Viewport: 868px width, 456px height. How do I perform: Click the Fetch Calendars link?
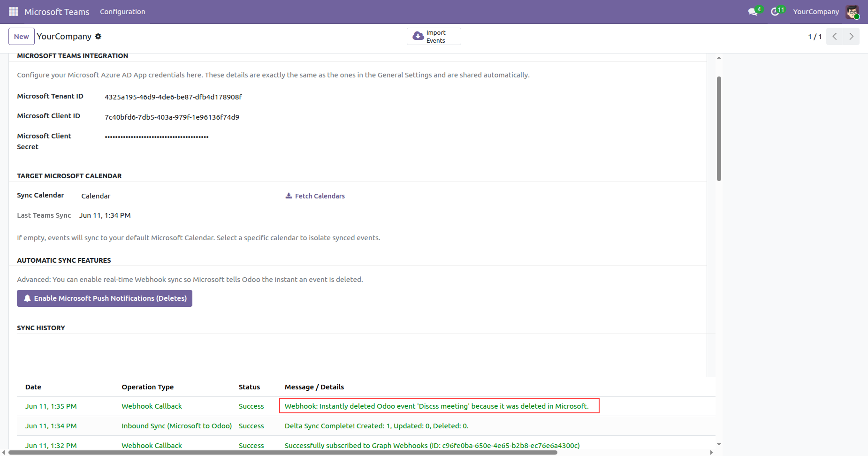click(x=315, y=196)
